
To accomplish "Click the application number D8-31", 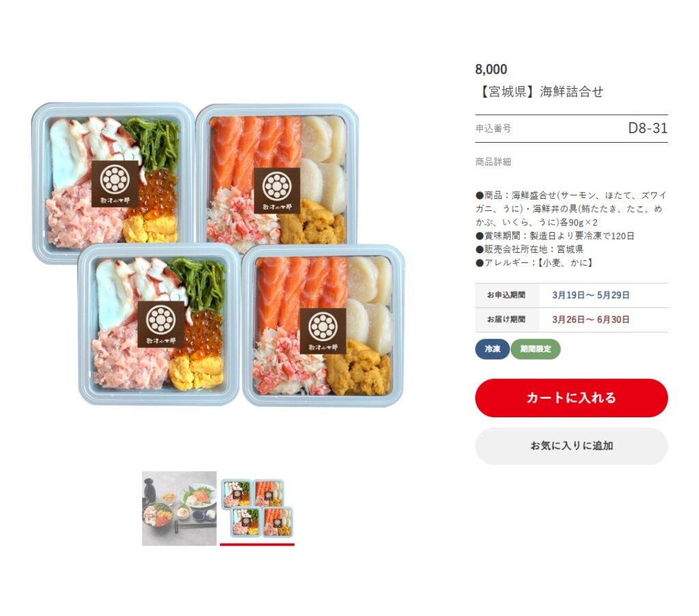I will tap(647, 128).
